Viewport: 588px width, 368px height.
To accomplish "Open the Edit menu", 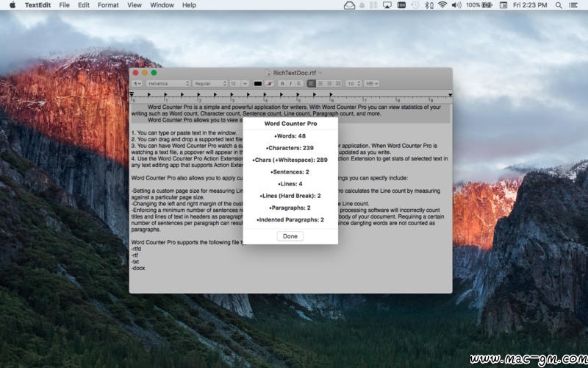I will pos(84,5).
